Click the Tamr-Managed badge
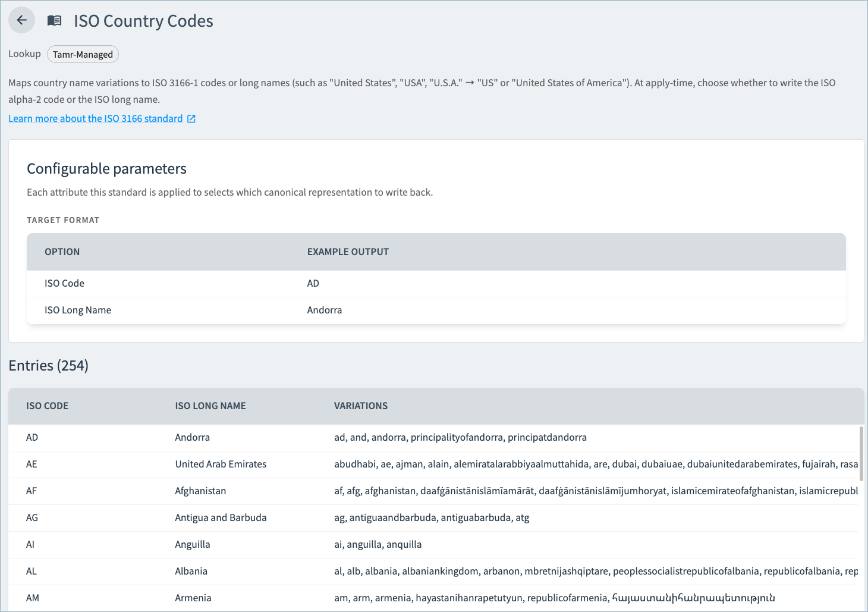Image resolution: width=868 pixels, height=612 pixels. point(83,54)
